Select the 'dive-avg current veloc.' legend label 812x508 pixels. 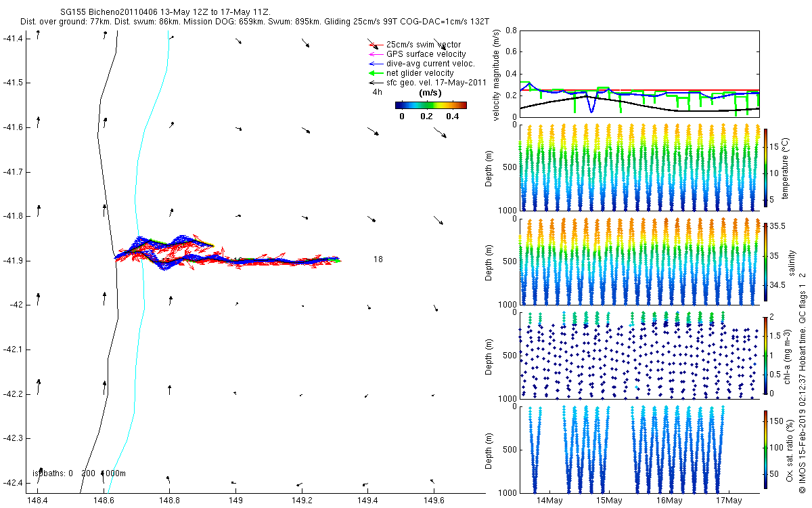pyautogui.click(x=430, y=64)
